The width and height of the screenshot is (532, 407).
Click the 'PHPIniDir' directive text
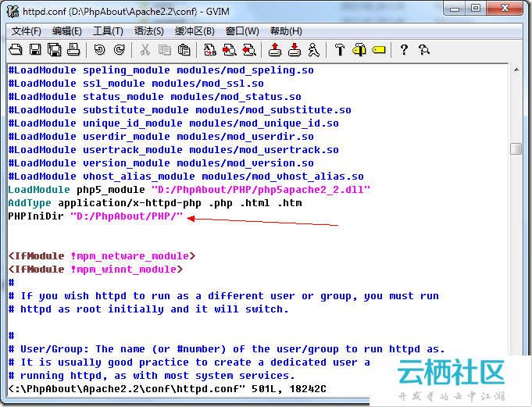[x=36, y=216]
